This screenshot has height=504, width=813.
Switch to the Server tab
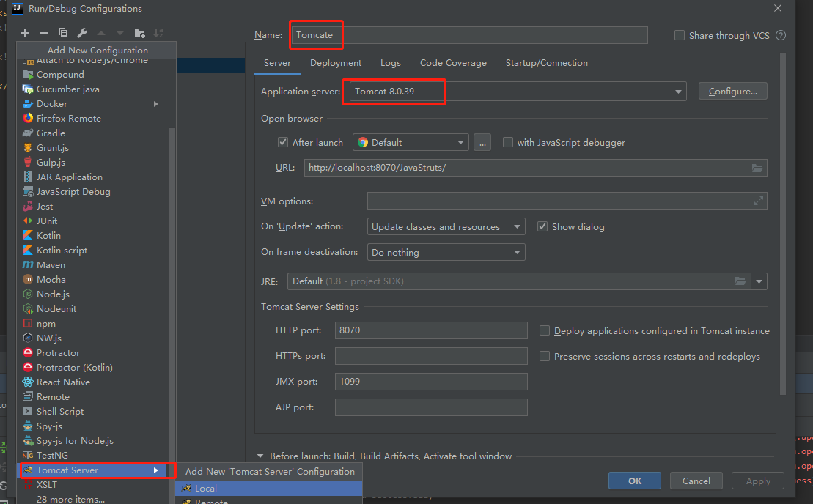click(x=277, y=63)
